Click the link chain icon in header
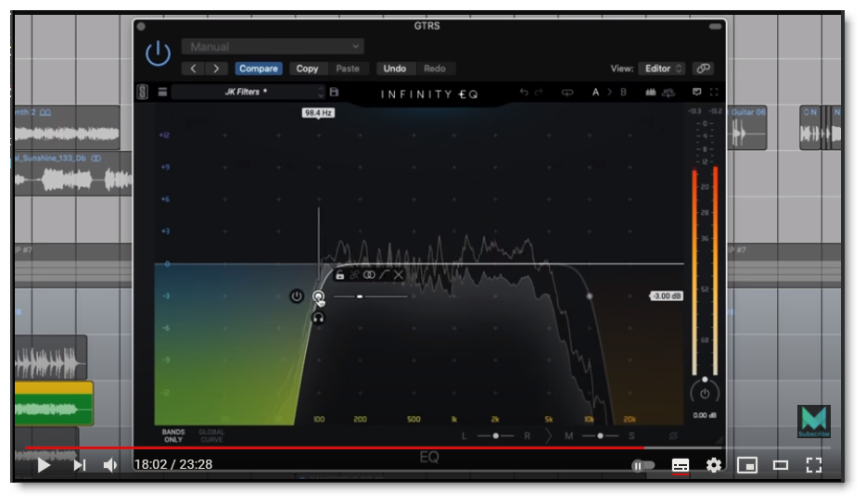 (x=703, y=69)
